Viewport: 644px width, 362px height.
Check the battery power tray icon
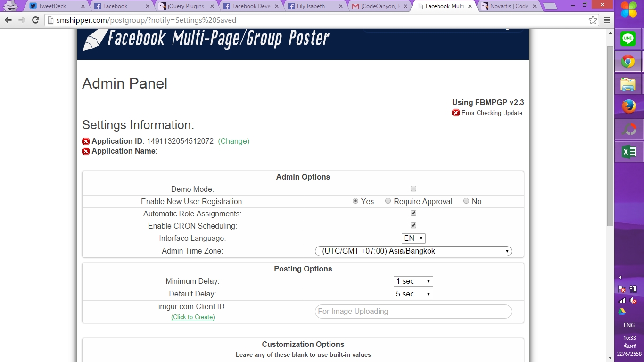(634, 289)
